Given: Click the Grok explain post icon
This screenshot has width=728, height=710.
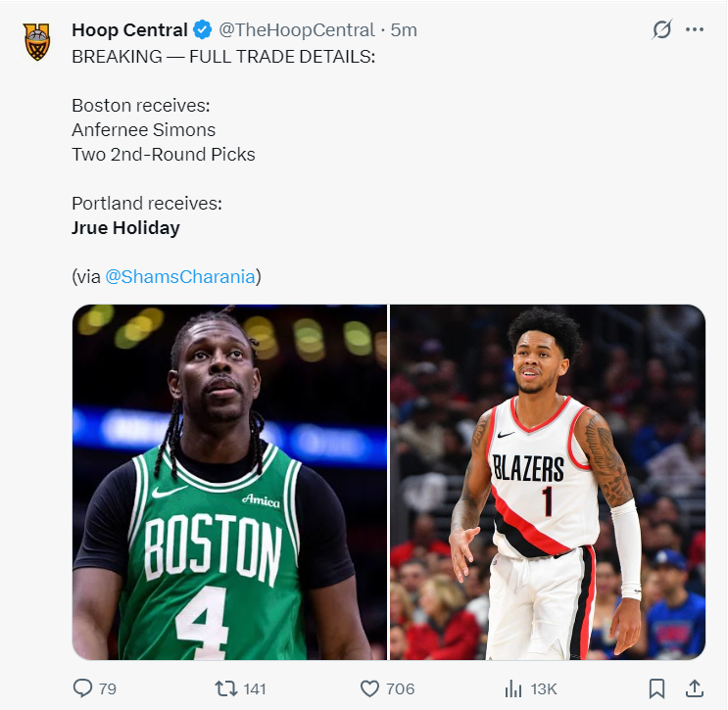Looking at the screenshot, I should [662, 29].
